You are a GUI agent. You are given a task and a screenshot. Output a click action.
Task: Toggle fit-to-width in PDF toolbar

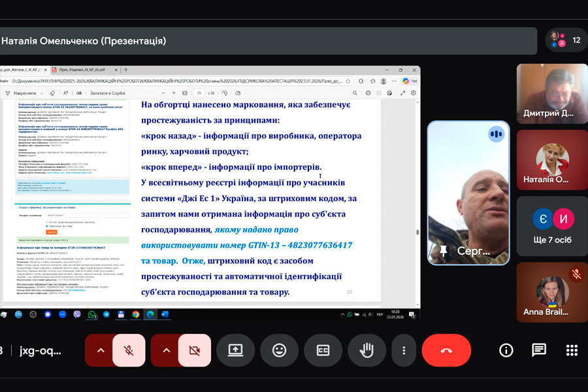pyautogui.click(x=185, y=93)
